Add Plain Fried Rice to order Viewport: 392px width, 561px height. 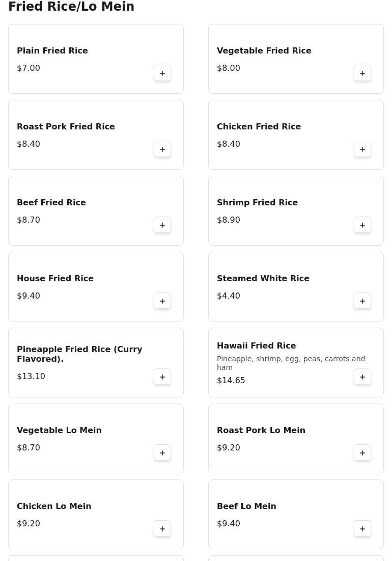(x=162, y=73)
